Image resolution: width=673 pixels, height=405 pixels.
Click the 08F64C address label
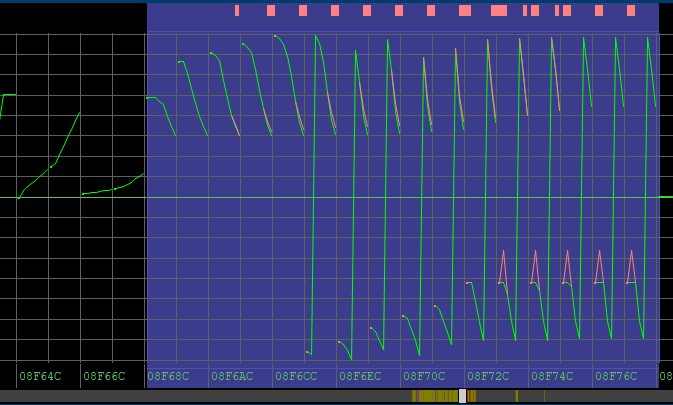point(40,376)
